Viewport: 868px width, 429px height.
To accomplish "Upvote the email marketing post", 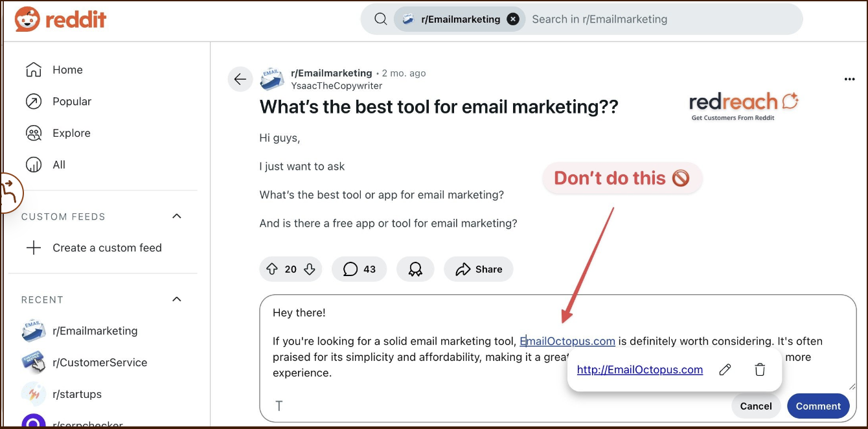I will click(272, 269).
